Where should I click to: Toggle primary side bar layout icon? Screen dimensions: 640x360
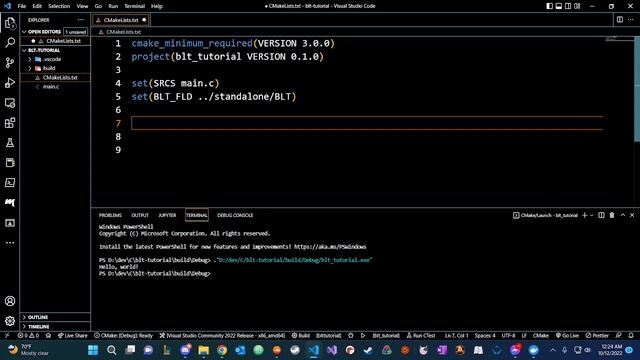click(550, 6)
